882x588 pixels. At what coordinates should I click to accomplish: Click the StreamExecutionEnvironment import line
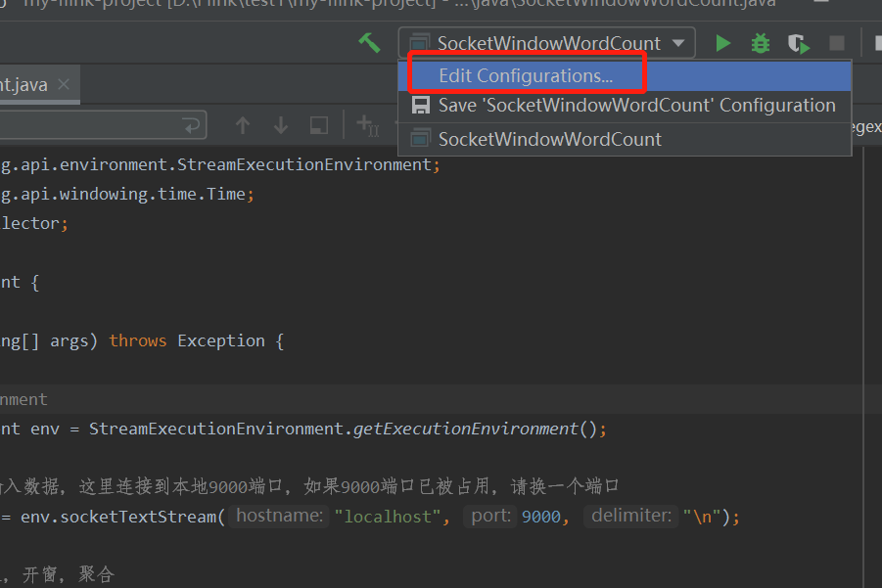[220, 164]
